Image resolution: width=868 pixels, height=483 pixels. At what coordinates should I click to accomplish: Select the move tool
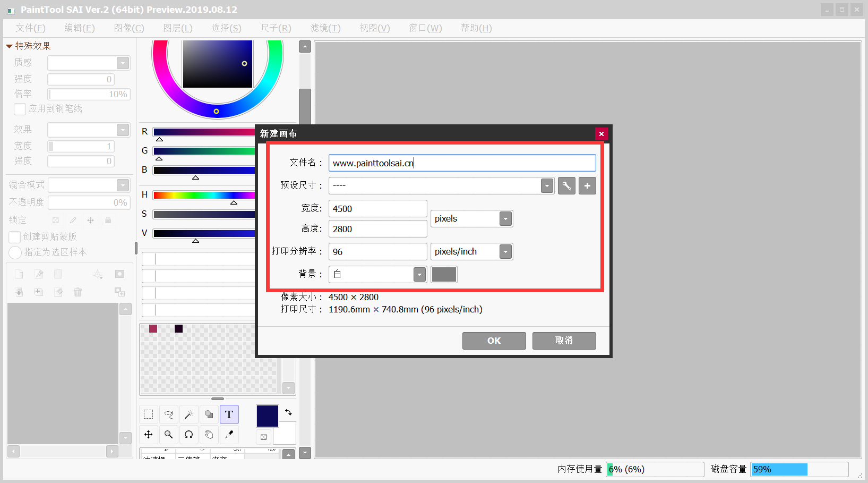click(149, 435)
